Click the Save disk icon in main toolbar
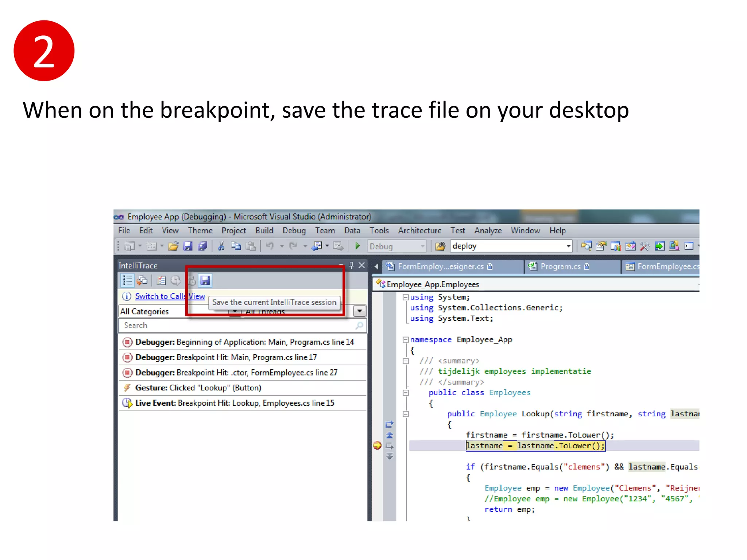Viewport: 747px width, 560px height. click(188, 246)
